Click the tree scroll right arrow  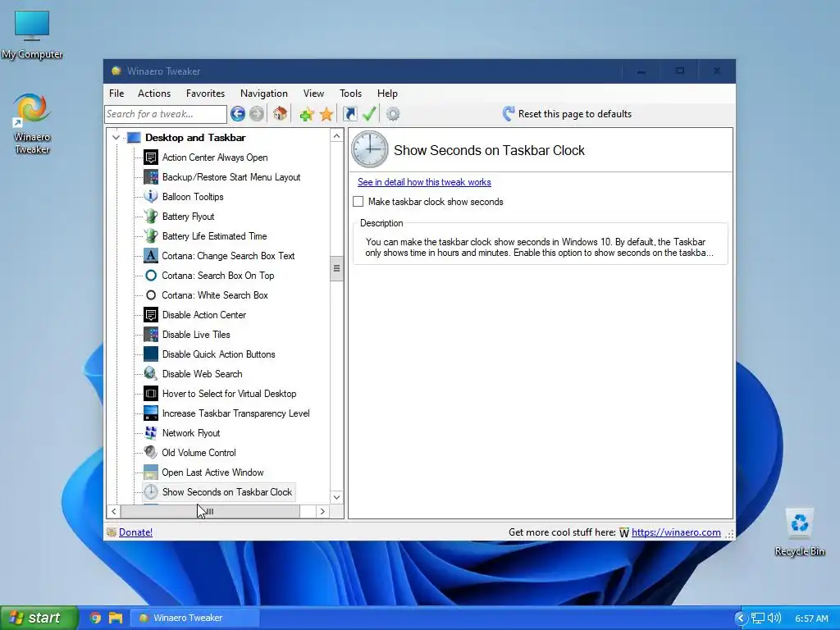click(x=322, y=512)
